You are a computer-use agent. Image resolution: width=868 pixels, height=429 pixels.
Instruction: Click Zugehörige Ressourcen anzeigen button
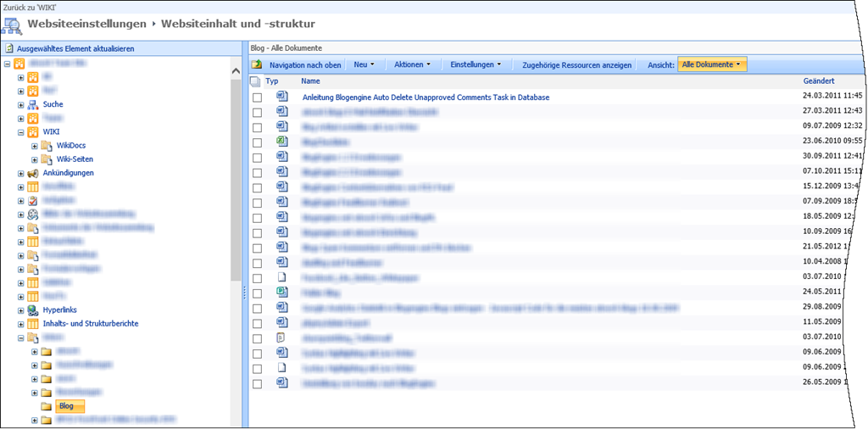(577, 64)
